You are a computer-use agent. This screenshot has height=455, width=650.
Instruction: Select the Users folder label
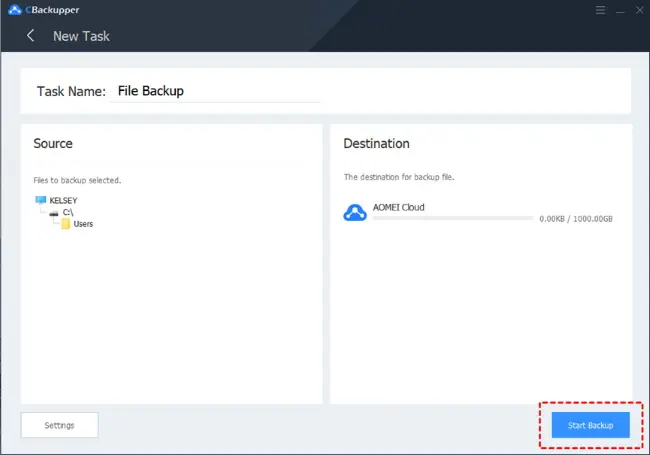coord(83,224)
